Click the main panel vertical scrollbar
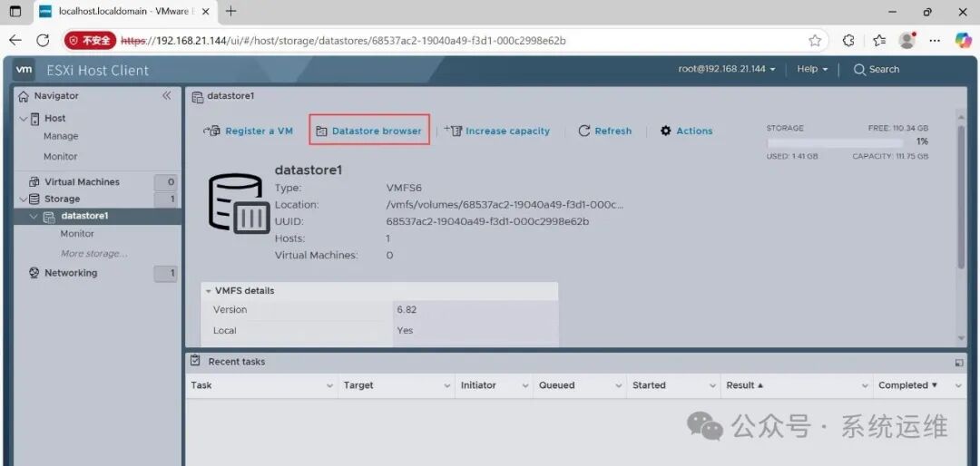The image size is (980, 466). click(x=961, y=197)
